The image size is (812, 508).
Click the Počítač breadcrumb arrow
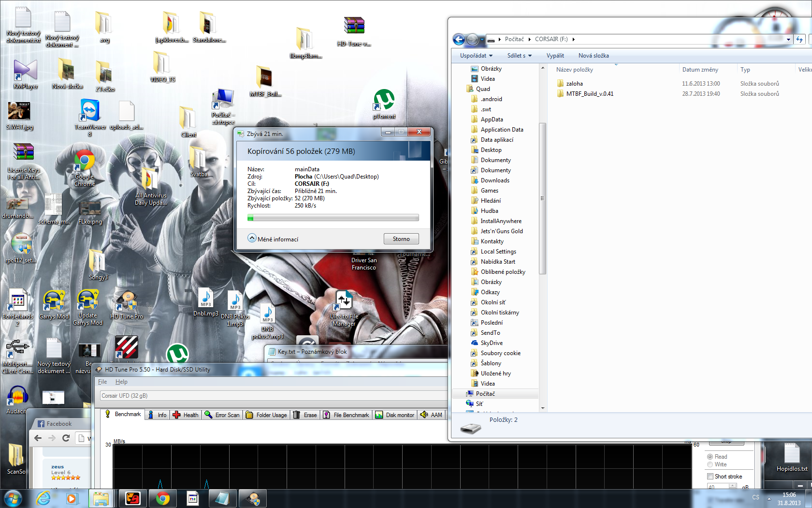[x=530, y=40]
